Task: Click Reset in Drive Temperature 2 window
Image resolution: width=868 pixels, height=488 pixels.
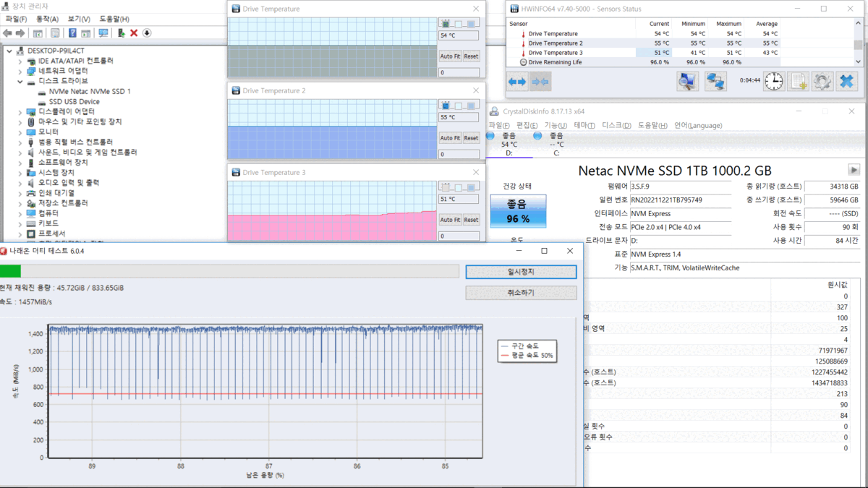Action: tap(471, 138)
